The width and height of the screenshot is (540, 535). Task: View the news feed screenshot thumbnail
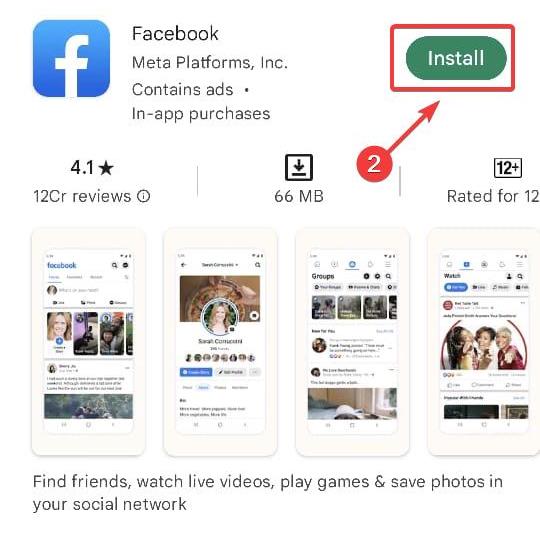click(89, 341)
